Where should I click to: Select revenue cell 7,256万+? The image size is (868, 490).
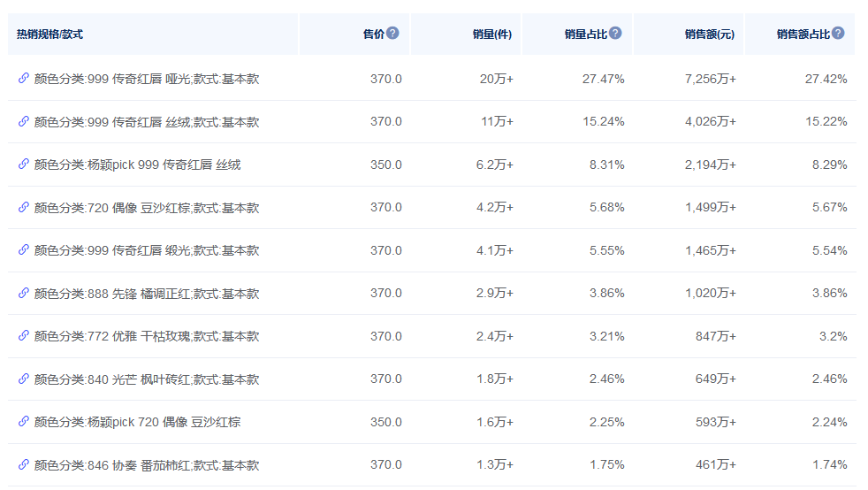click(711, 80)
